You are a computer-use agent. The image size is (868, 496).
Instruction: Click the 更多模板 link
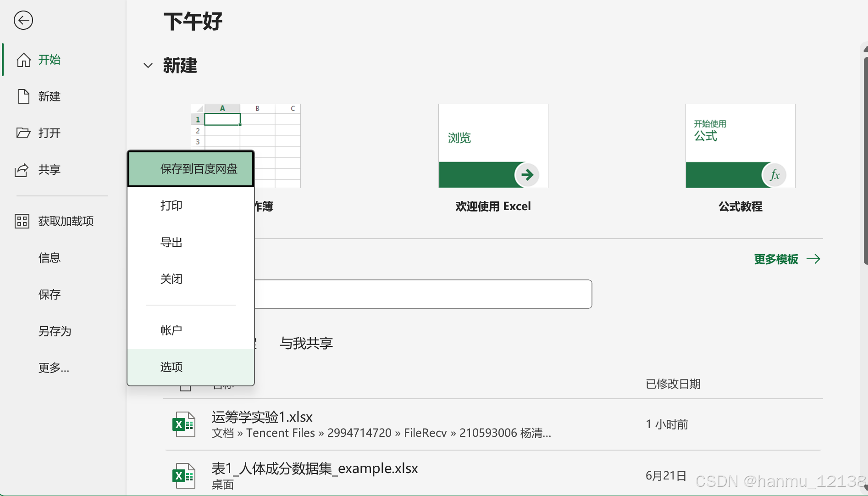(x=787, y=259)
